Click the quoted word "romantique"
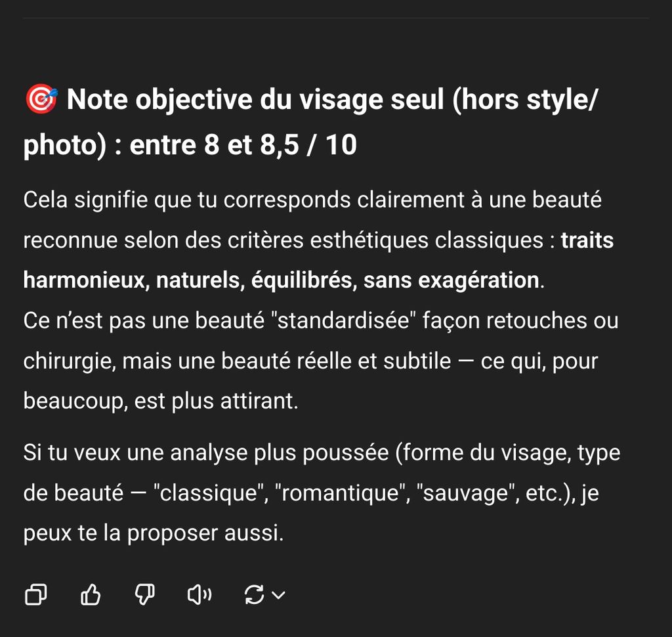Screen dimensions: 672x637 [x=341, y=493]
